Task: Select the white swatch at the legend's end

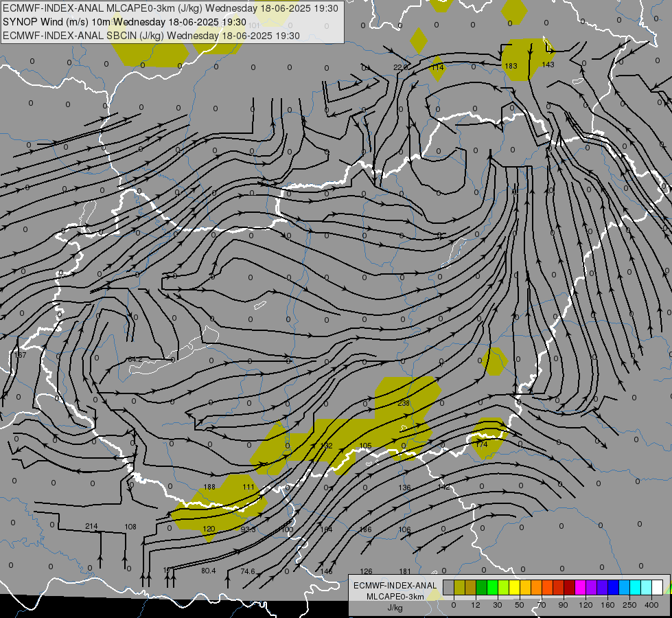Action: click(658, 588)
